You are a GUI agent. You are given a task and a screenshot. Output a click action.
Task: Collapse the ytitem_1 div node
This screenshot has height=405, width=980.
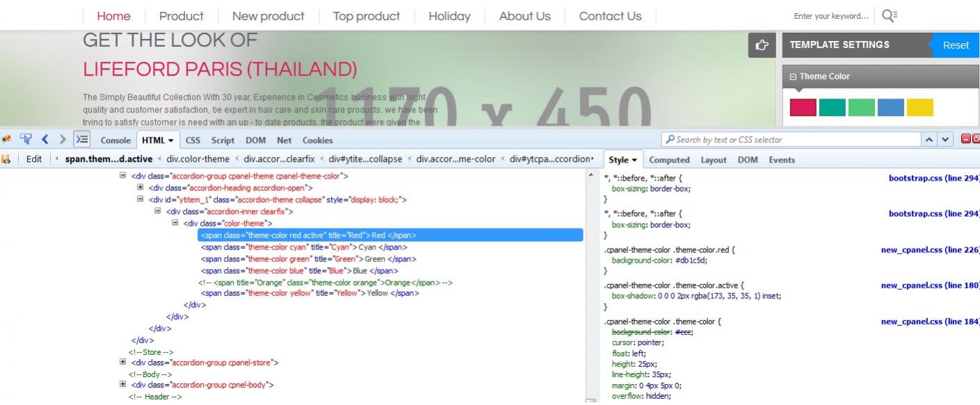[140, 199]
